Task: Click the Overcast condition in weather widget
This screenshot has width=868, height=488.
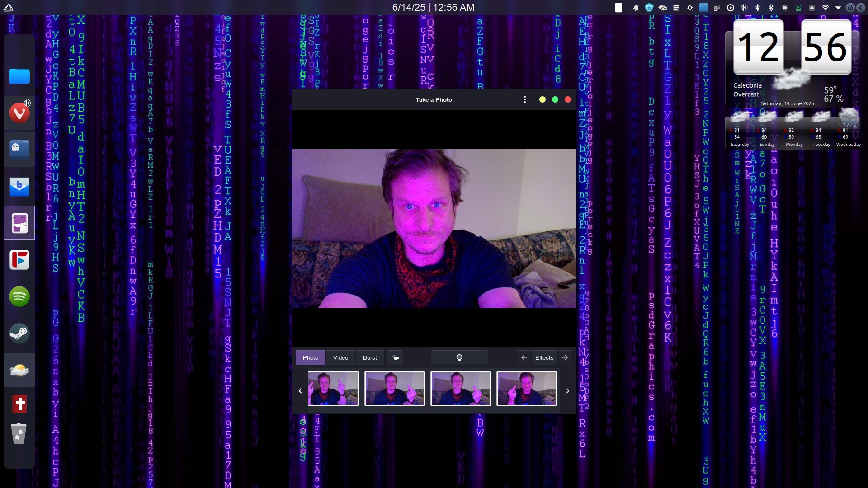Action: pyautogui.click(x=746, y=94)
